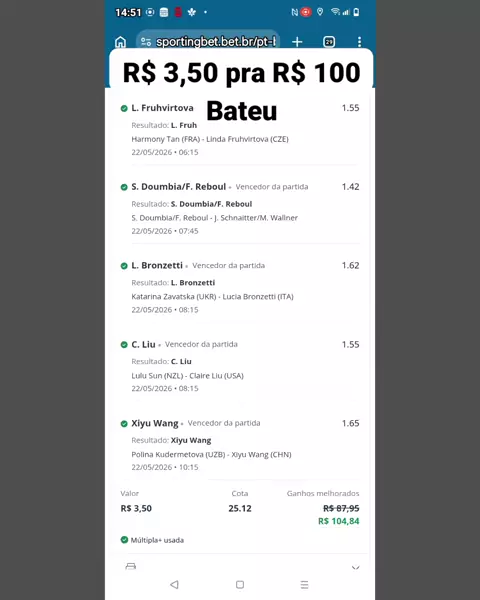Viewport: 480px width, 600px height.
Task: Tap the green check next to L. Fruhvirtova
Action: 124,108
